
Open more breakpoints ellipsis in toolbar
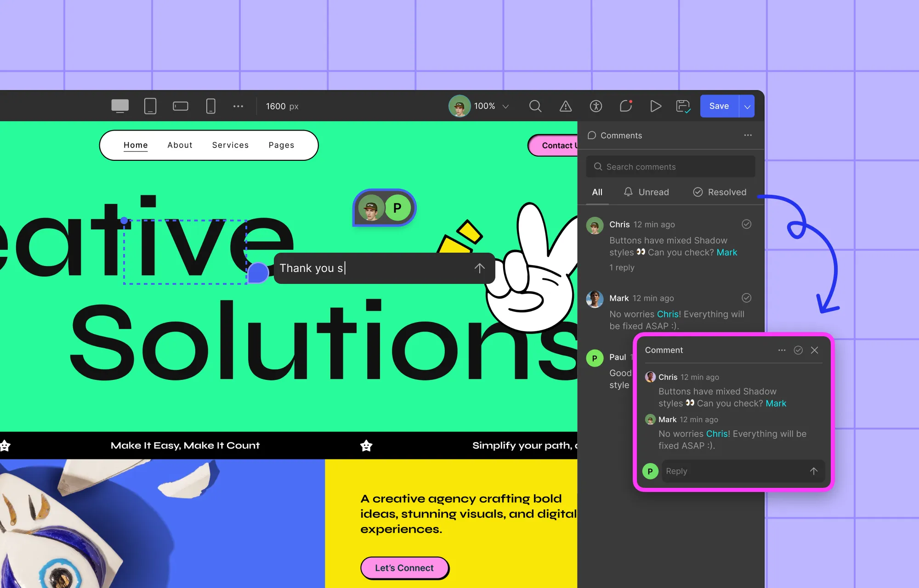(x=238, y=106)
